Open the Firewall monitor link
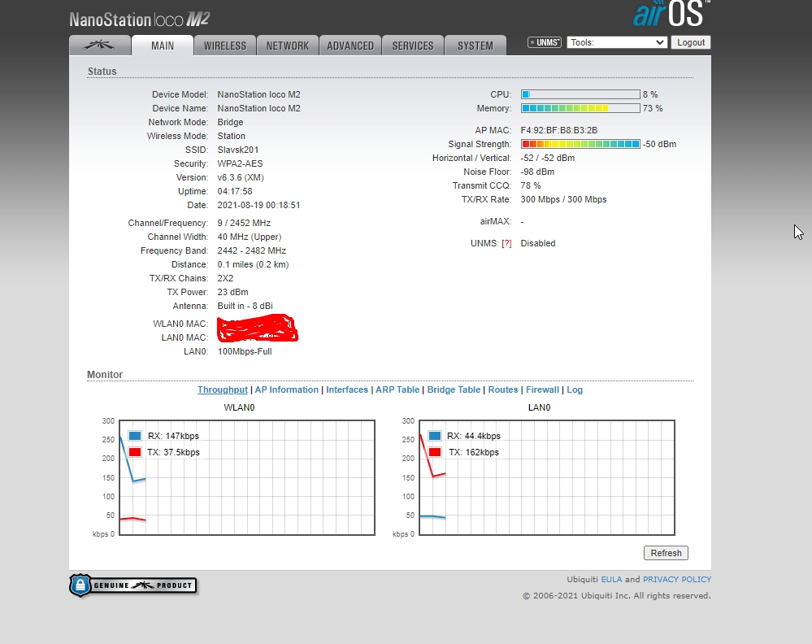Screen dimensions: 812x644 point(542,389)
